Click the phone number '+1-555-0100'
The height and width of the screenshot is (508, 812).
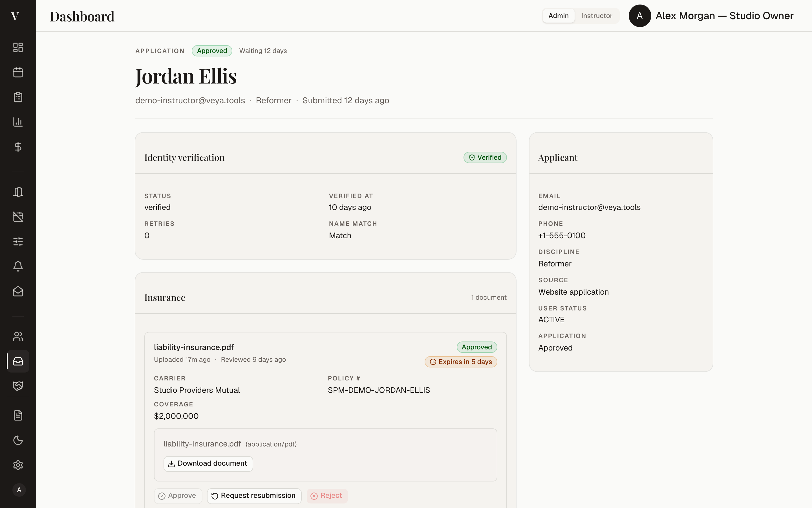(x=562, y=236)
